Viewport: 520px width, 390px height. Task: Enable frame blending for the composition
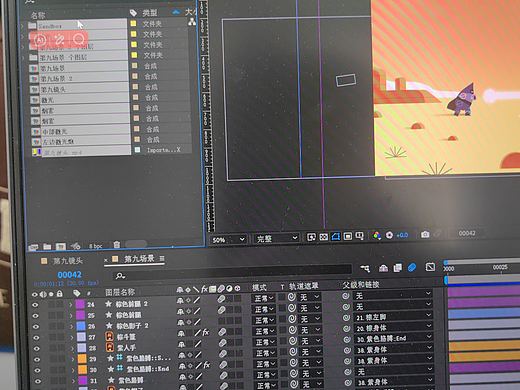click(x=397, y=268)
